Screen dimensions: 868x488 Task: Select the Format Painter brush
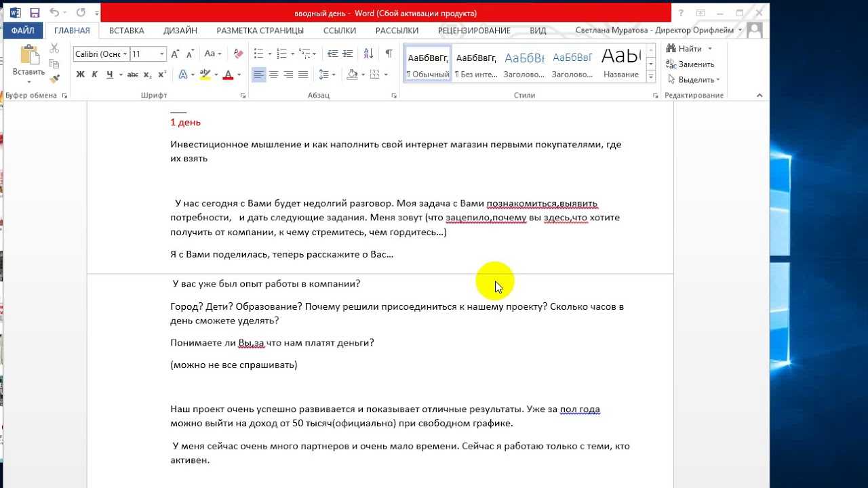pos(54,79)
